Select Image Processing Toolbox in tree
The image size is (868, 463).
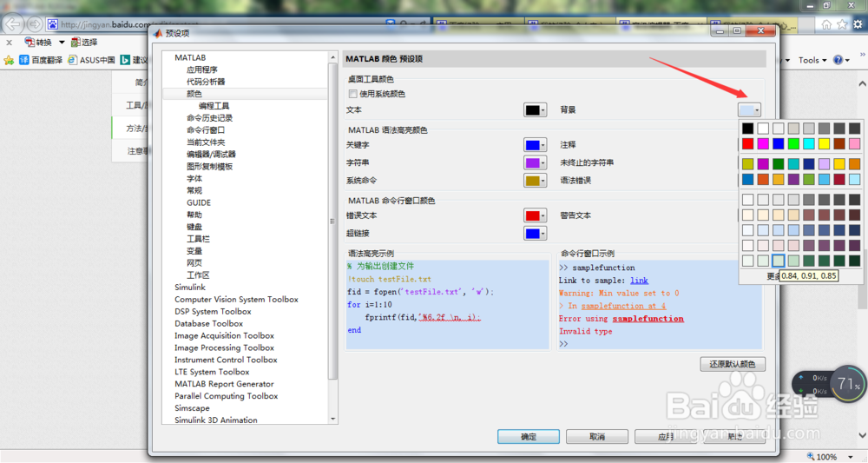224,347
